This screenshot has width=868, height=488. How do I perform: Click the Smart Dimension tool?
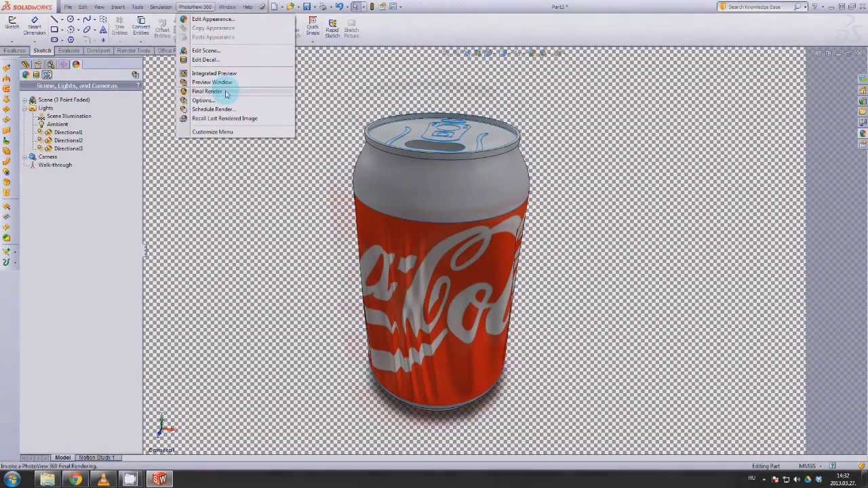pos(34,26)
